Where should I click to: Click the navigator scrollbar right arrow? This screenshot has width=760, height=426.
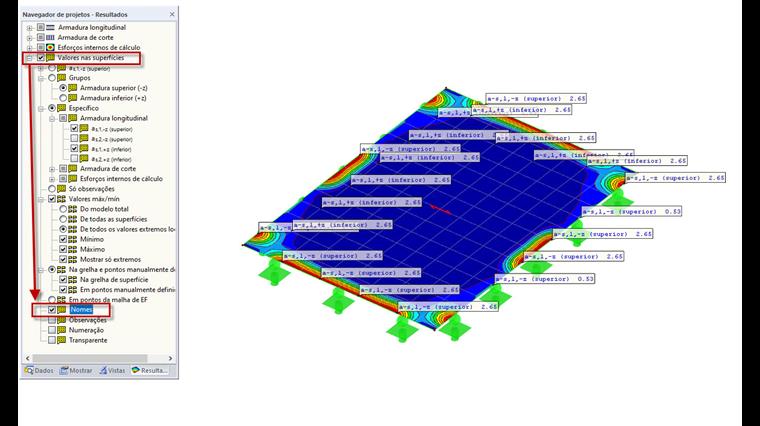pyautogui.click(x=171, y=358)
